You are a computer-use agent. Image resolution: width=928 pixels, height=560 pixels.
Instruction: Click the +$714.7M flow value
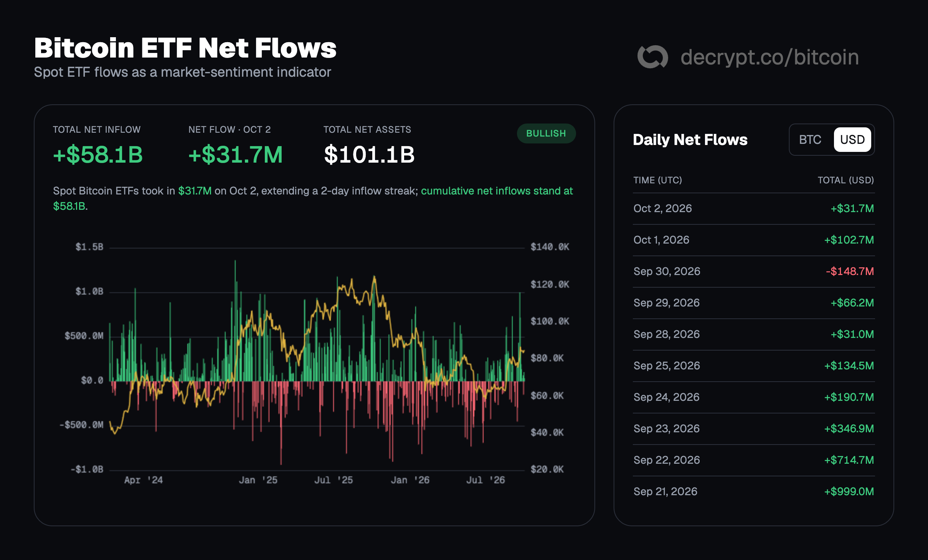pos(849,460)
